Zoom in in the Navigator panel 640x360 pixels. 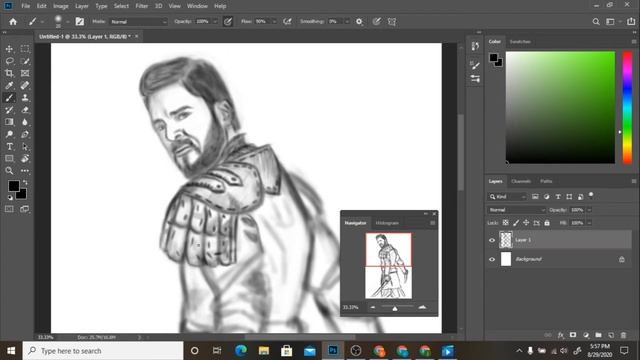coord(422,307)
